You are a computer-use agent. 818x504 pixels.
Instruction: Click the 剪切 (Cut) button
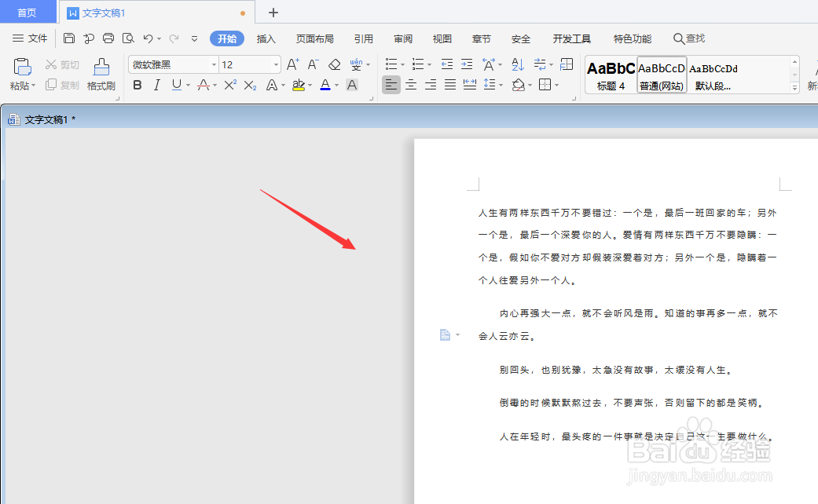click(63, 64)
